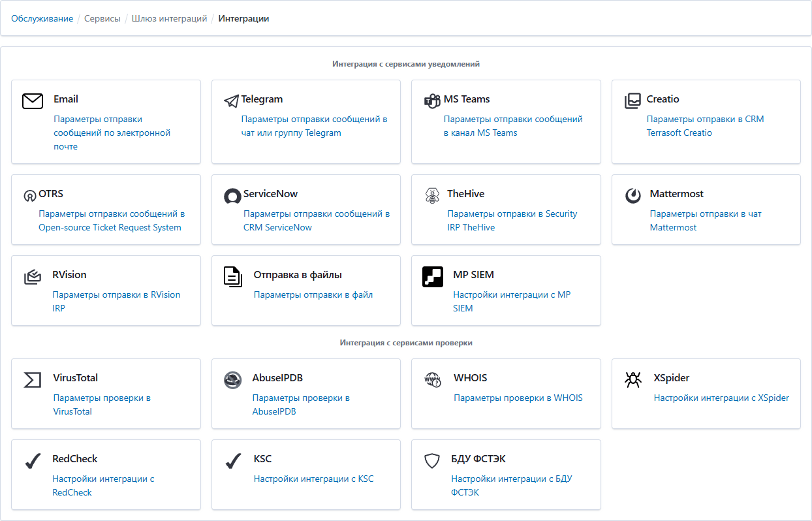Open CRM ServiceNow parameters link

tap(317, 221)
